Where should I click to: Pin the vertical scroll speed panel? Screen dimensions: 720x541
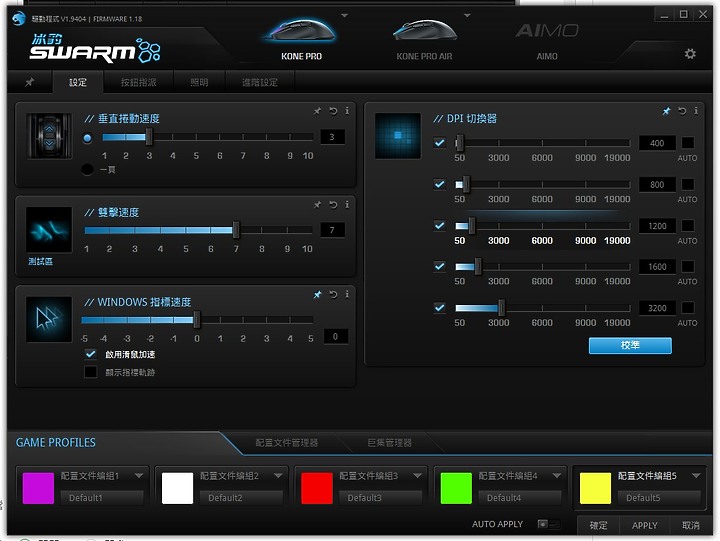317,111
